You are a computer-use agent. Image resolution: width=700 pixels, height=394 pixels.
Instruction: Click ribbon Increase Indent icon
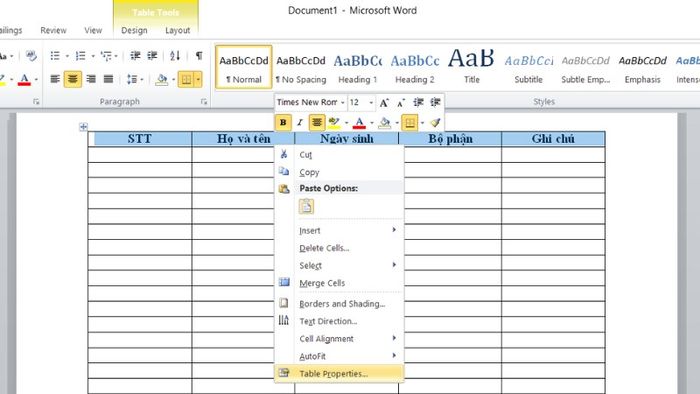click(x=152, y=56)
